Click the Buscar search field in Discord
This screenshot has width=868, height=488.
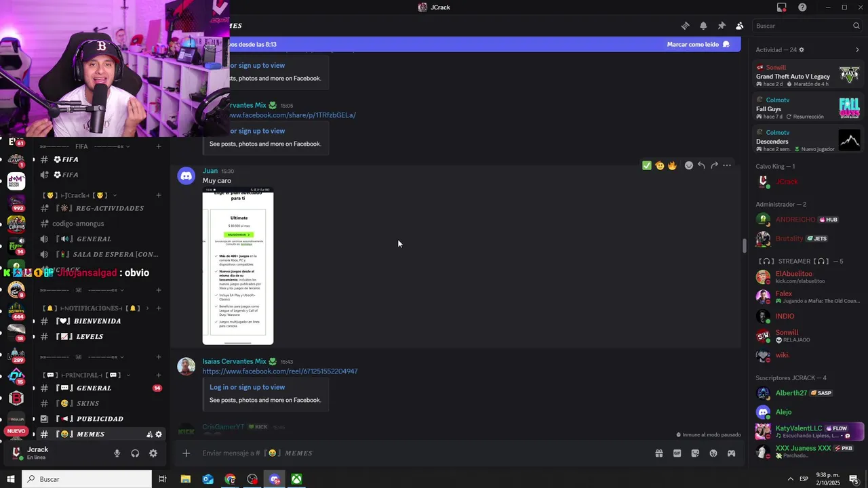(807, 26)
